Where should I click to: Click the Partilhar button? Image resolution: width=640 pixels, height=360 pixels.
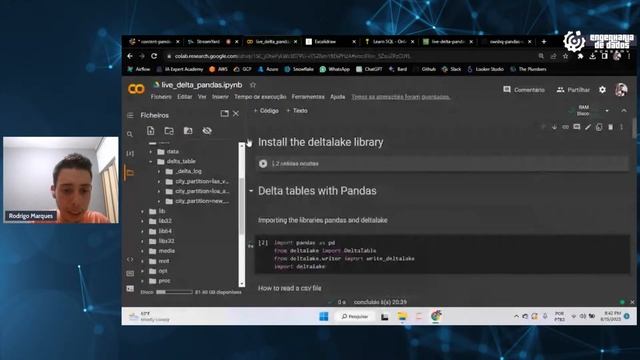tap(573, 89)
